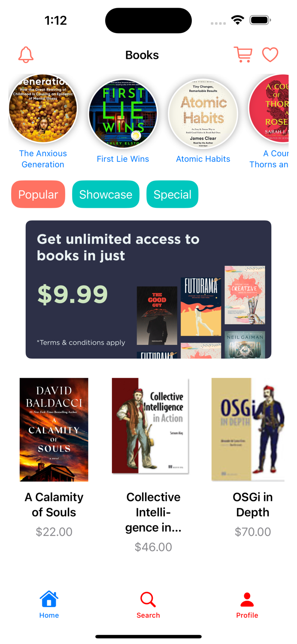Image resolution: width=297 pixels, height=644 pixels.
Task: Open favorites heart icon
Action: point(270,55)
